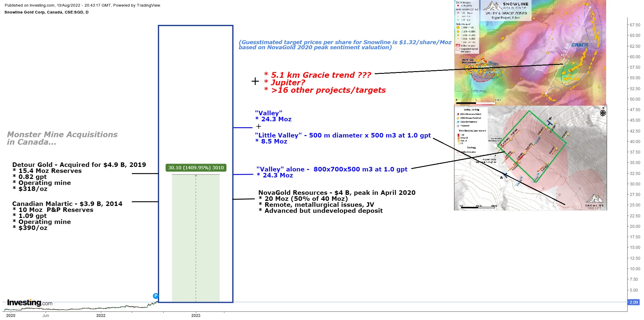Select the "15.4 Moz Reserves" line

pyautogui.click(x=50, y=171)
